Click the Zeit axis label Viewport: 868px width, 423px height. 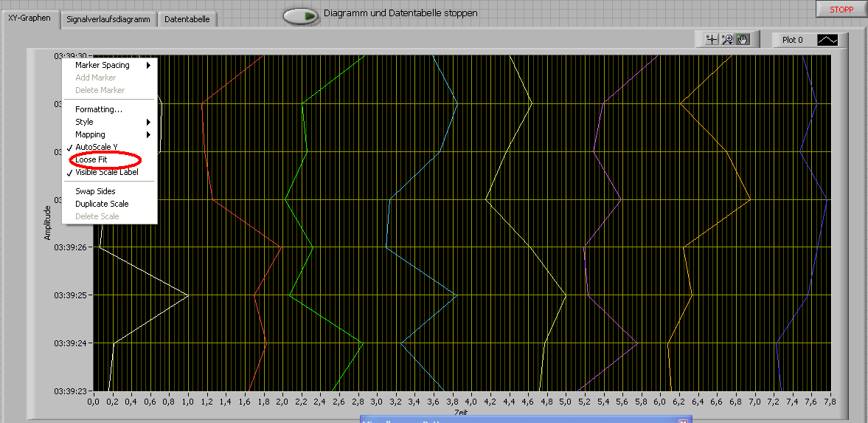tap(462, 413)
